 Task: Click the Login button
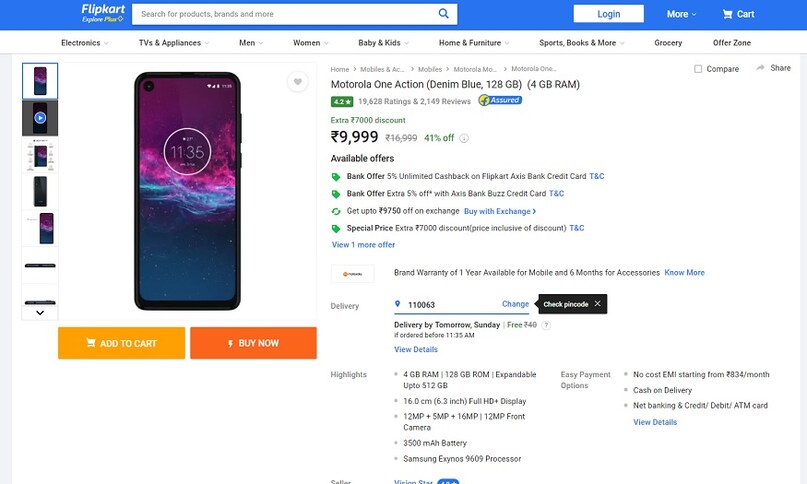(608, 14)
